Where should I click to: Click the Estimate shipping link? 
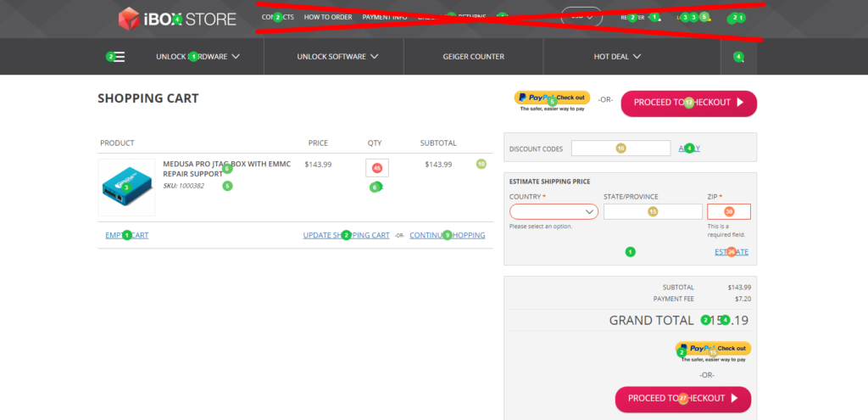pos(732,251)
